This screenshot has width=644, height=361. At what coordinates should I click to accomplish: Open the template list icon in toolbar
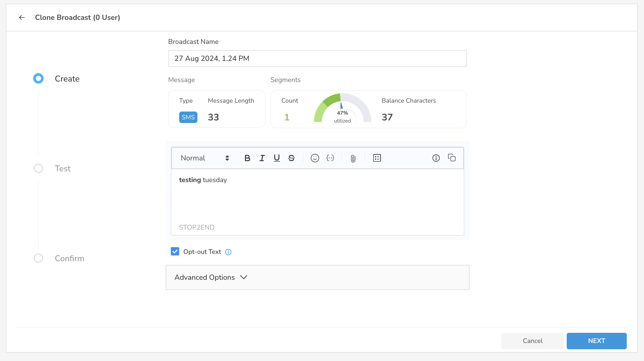click(x=377, y=158)
